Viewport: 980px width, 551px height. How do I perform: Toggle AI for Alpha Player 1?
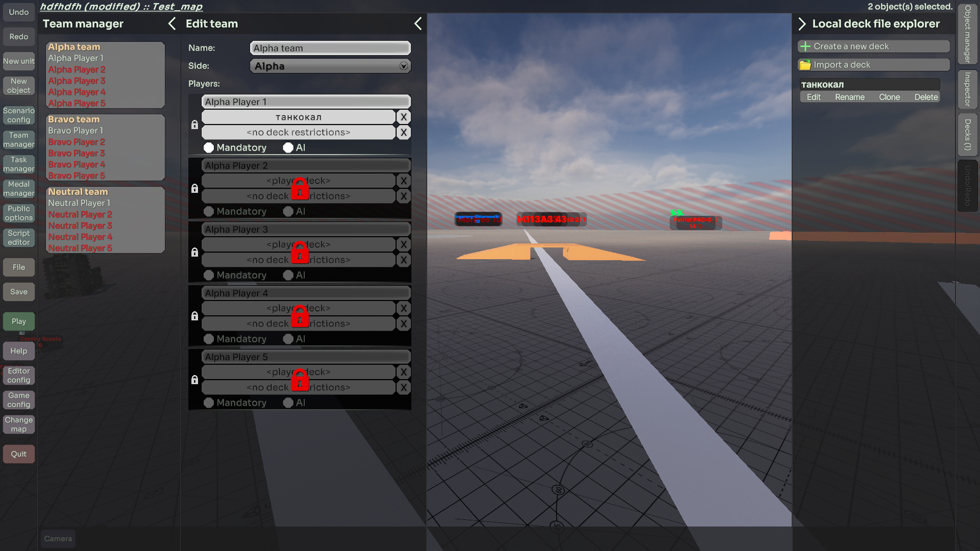click(x=288, y=147)
